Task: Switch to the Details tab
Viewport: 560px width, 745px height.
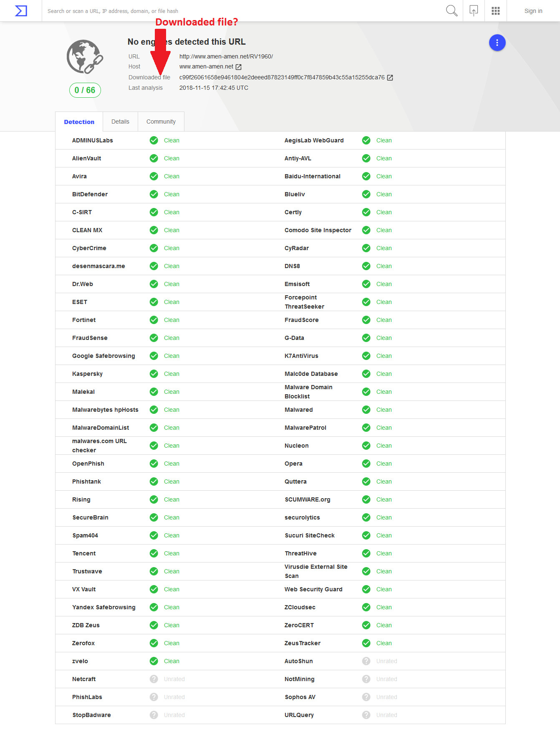Action: (120, 122)
